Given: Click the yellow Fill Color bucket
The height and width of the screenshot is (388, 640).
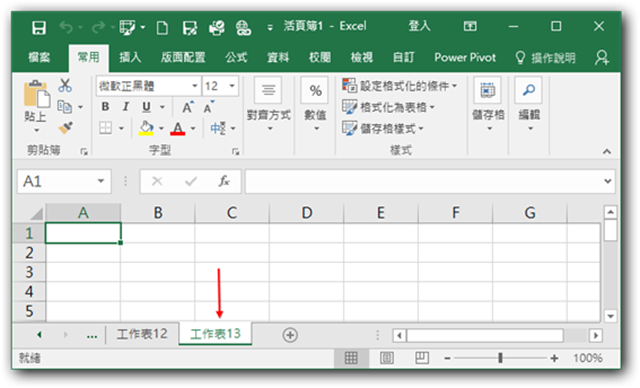Looking at the screenshot, I should click(146, 128).
